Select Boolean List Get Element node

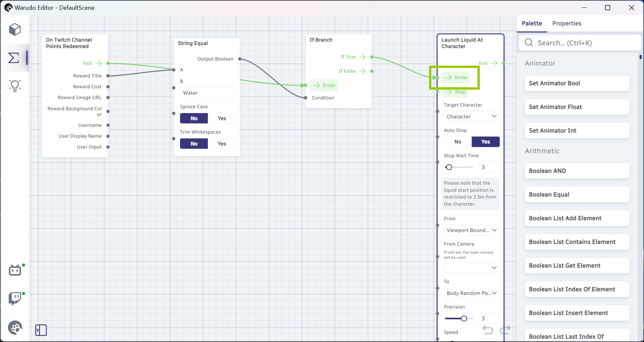click(x=577, y=266)
